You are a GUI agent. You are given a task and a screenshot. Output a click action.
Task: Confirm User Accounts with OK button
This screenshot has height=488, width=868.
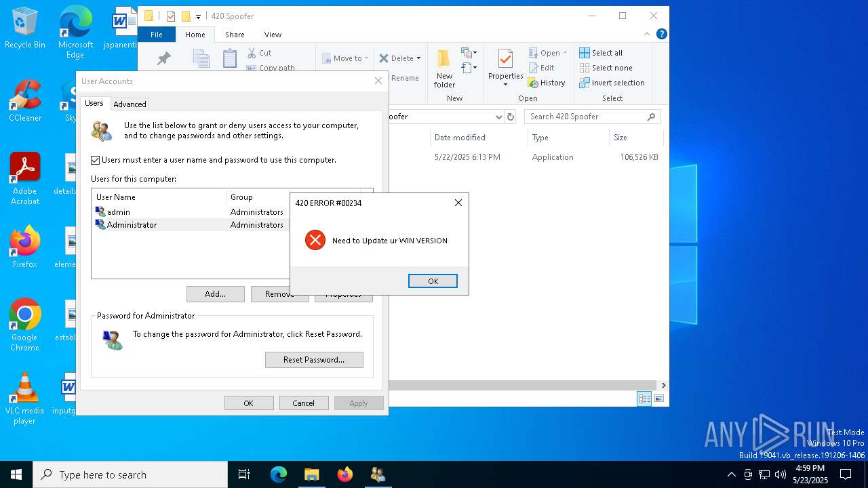(249, 403)
